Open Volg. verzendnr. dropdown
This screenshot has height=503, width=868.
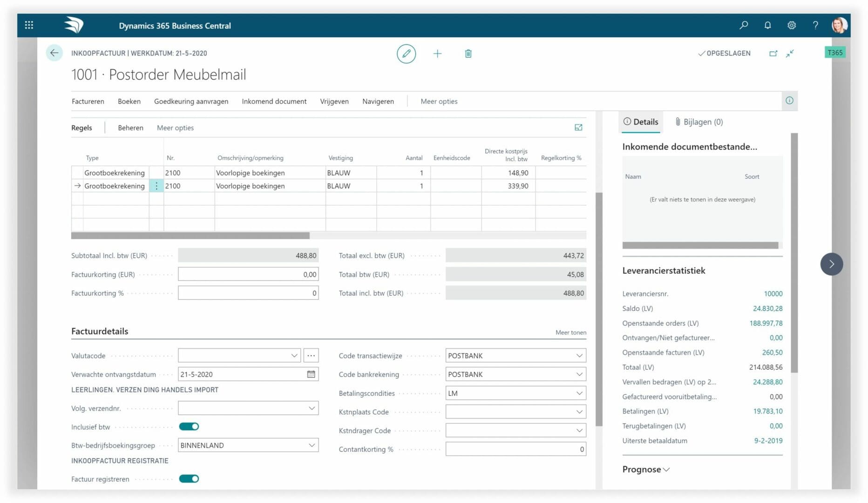[312, 408]
